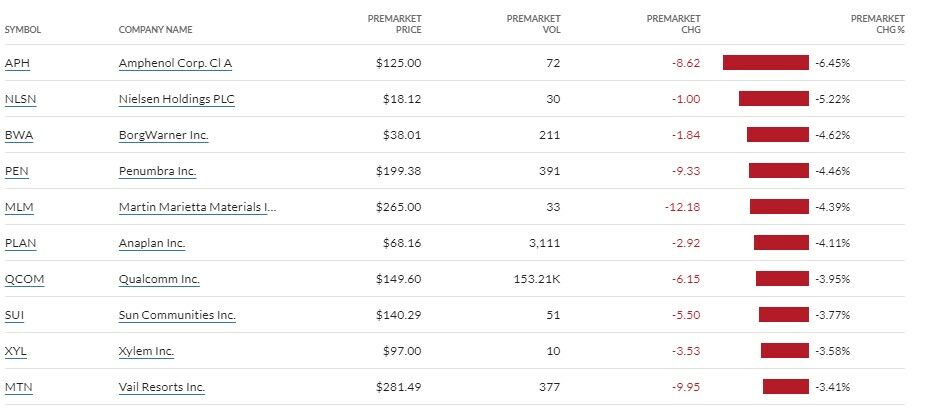Sort by Premarket Price column header
Image resolution: width=927 pixels, height=412 pixels.
click(394, 24)
